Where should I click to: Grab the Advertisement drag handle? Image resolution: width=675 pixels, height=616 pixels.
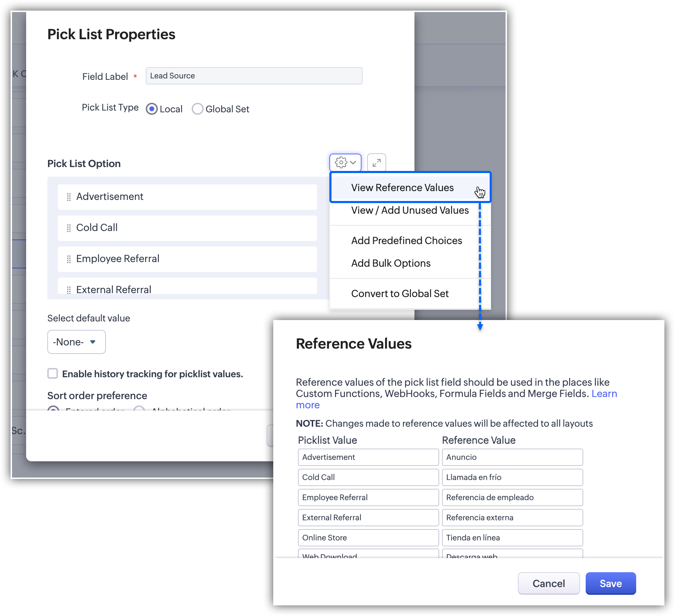[69, 197]
